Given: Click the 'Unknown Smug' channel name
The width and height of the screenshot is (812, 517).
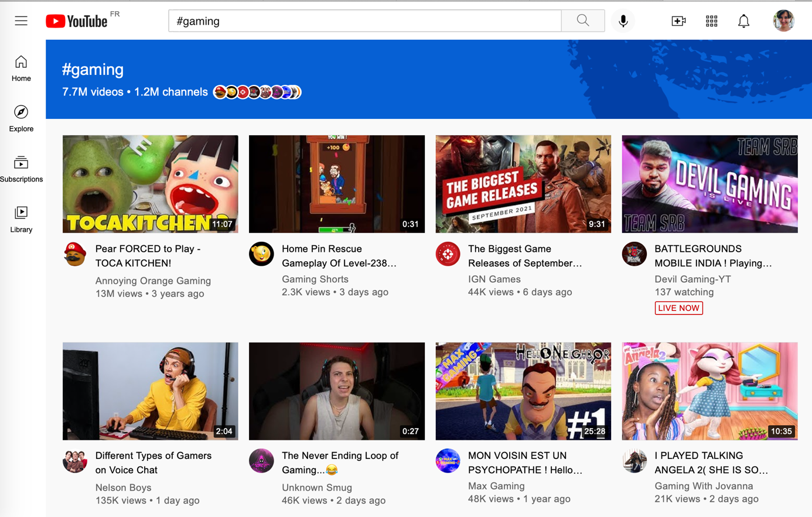Looking at the screenshot, I should [x=317, y=487].
